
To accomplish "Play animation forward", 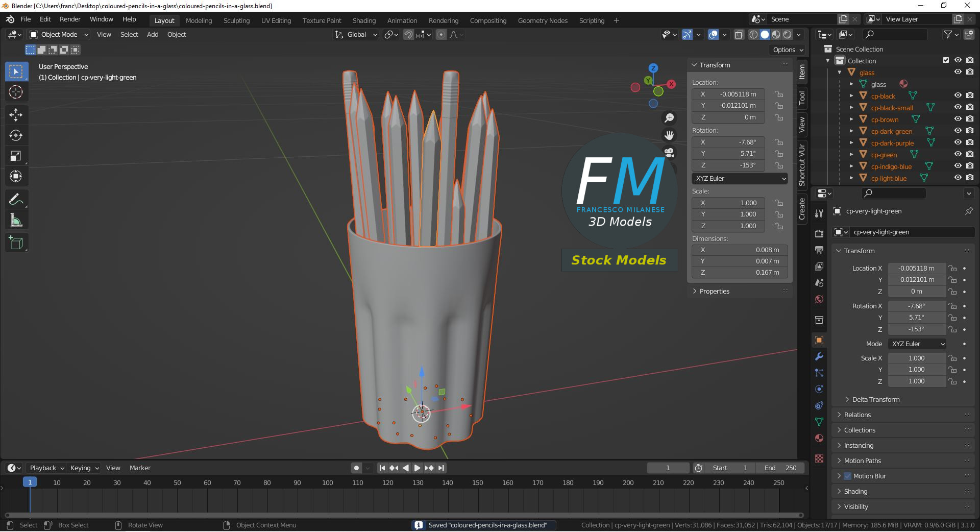I will pos(417,468).
